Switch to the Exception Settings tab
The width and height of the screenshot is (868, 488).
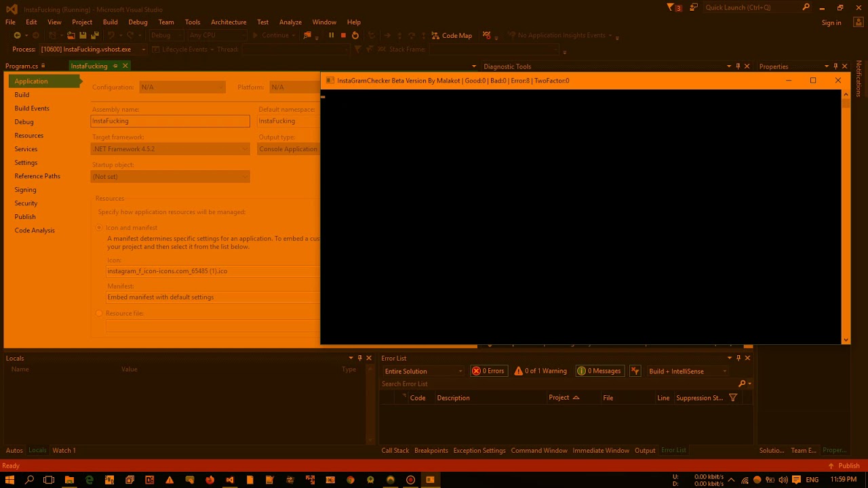pos(479,450)
